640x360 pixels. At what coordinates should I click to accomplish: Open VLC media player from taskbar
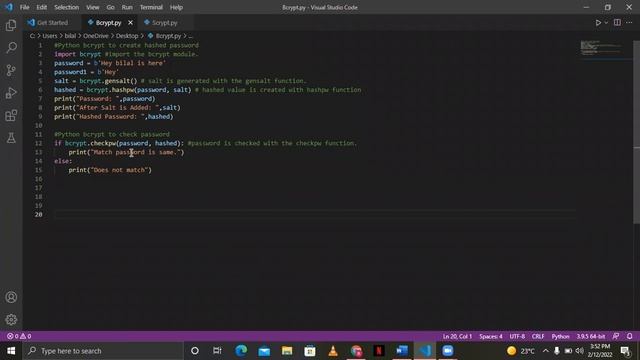point(333,351)
